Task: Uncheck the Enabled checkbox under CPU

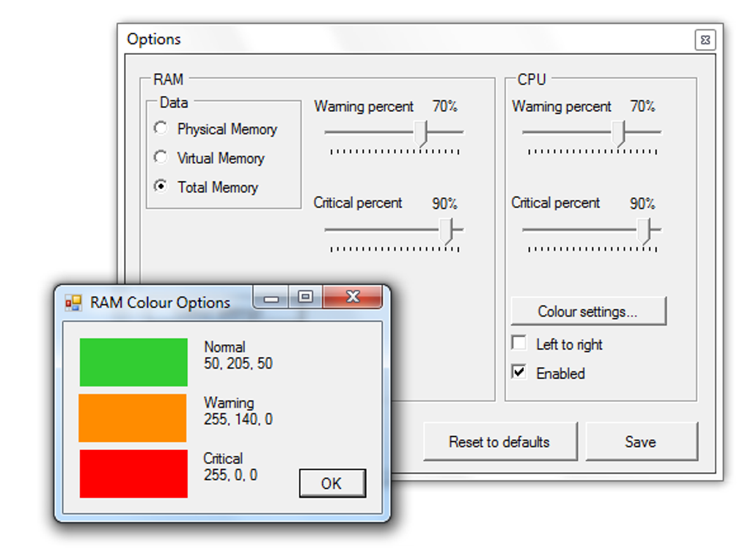Action: pos(518,372)
